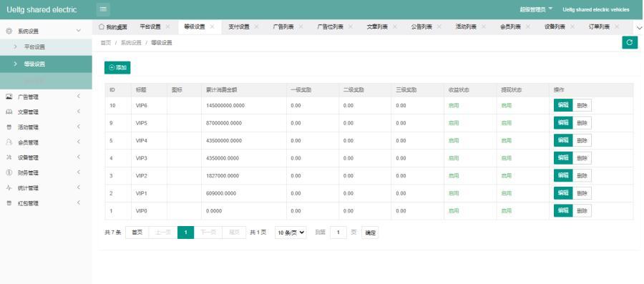This screenshot has width=644, height=284.
Task: Select 等级设置 in the sidebar submenu
Action: tap(46, 64)
